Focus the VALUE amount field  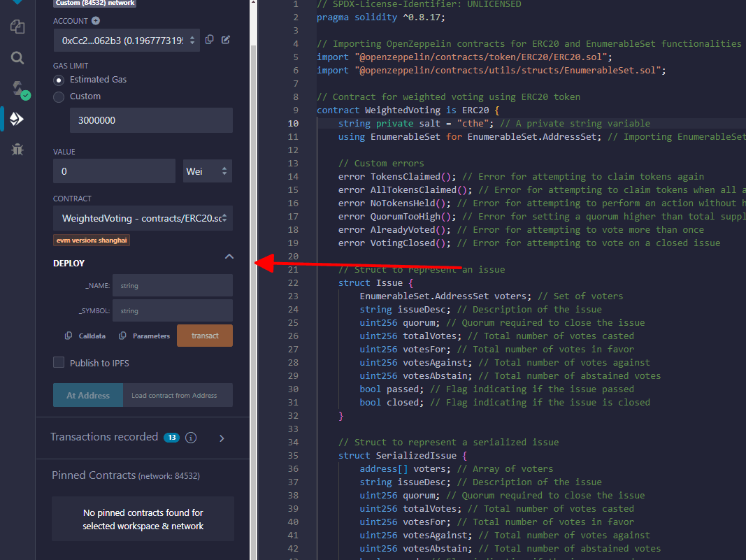[x=114, y=171]
